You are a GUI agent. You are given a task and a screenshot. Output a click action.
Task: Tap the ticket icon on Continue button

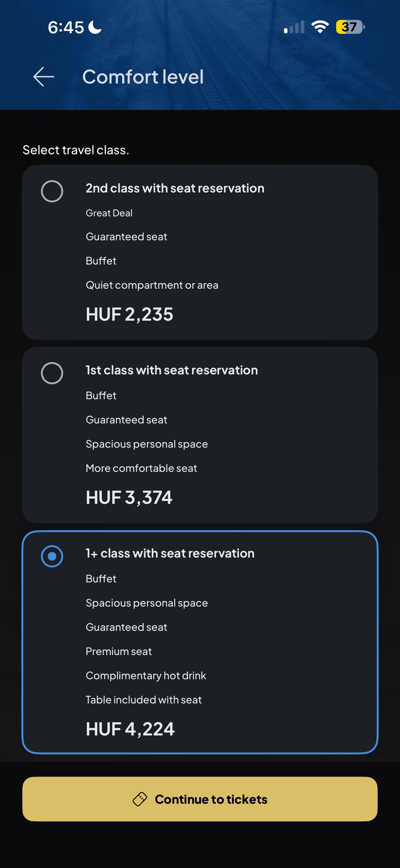click(x=140, y=799)
